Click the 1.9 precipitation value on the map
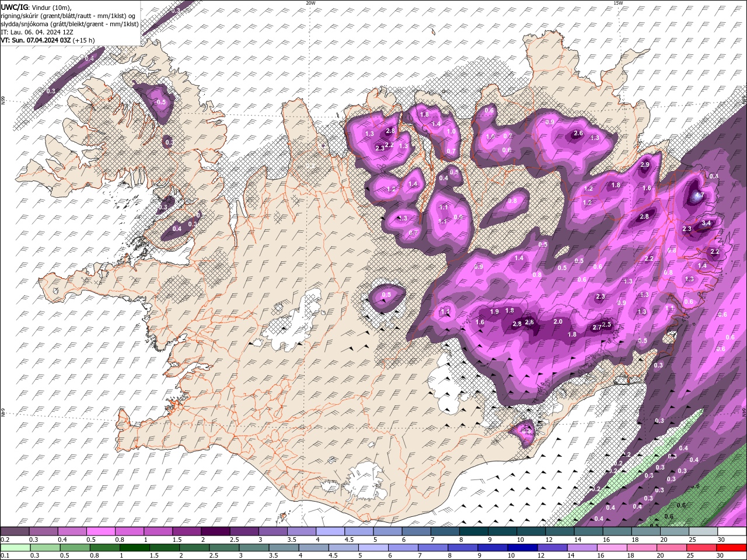This screenshot has height=560, width=747. [x=494, y=312]
